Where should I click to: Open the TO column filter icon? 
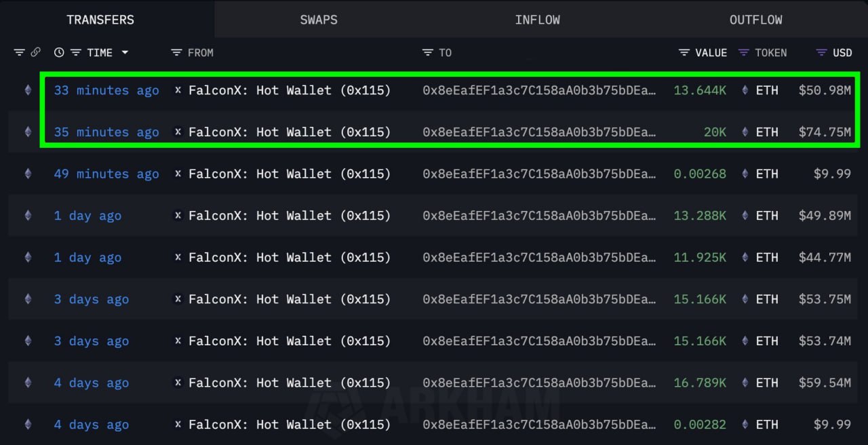point(427,52)
